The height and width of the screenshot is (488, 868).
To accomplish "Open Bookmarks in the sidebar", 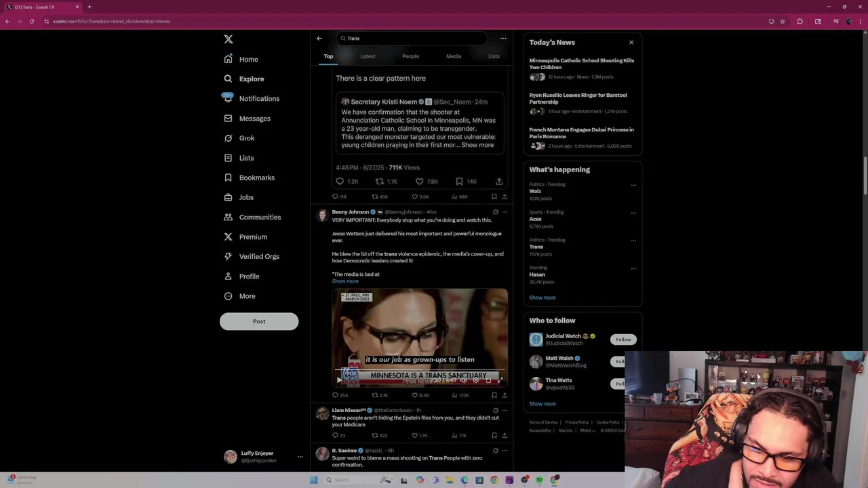I will [x=250, y=178].
